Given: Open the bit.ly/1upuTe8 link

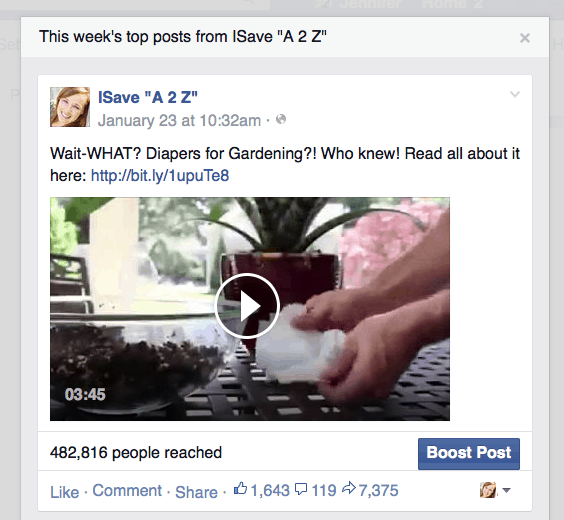Looking at the screenshot, I should pos(160,176).
